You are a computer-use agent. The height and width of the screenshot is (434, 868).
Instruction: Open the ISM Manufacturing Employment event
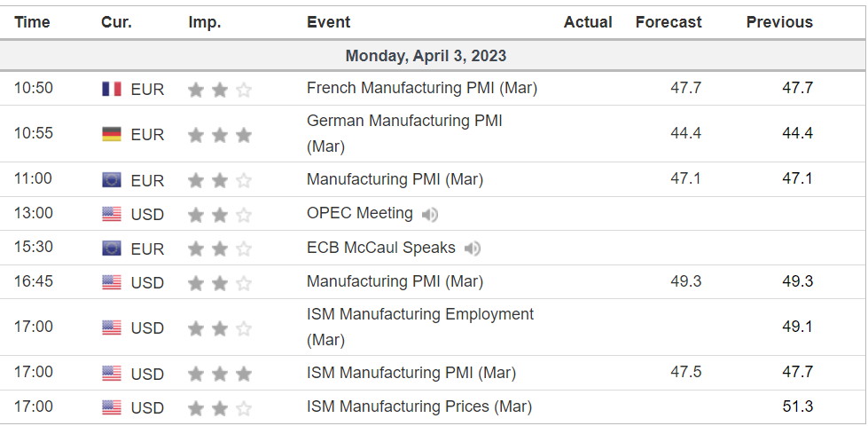tap(420, 314)
